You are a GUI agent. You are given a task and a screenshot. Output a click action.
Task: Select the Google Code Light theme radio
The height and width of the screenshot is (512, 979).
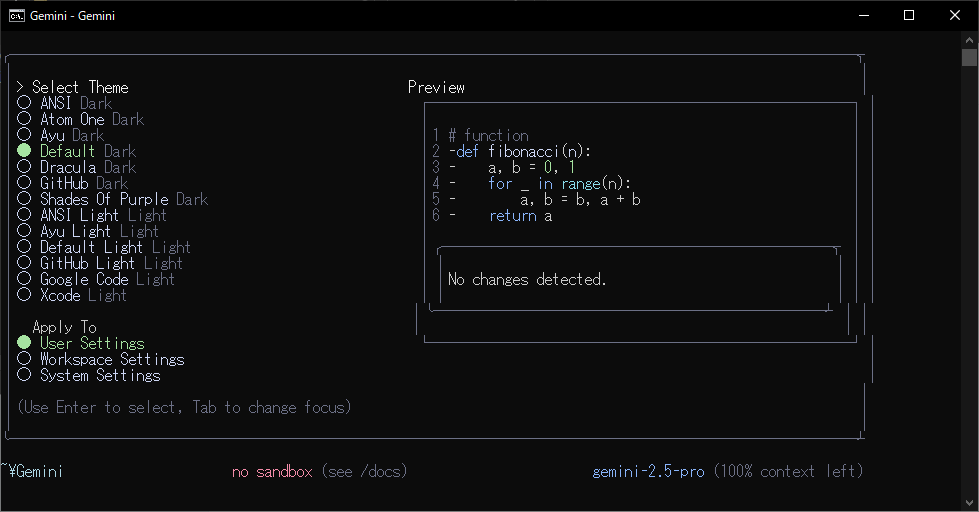(24, 279)
